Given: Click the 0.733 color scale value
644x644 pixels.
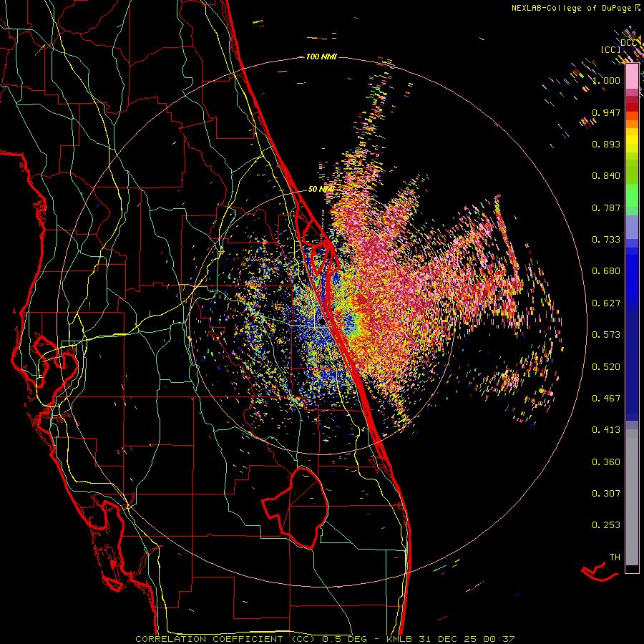Looking at the screenshot, I should coord(606,240).
